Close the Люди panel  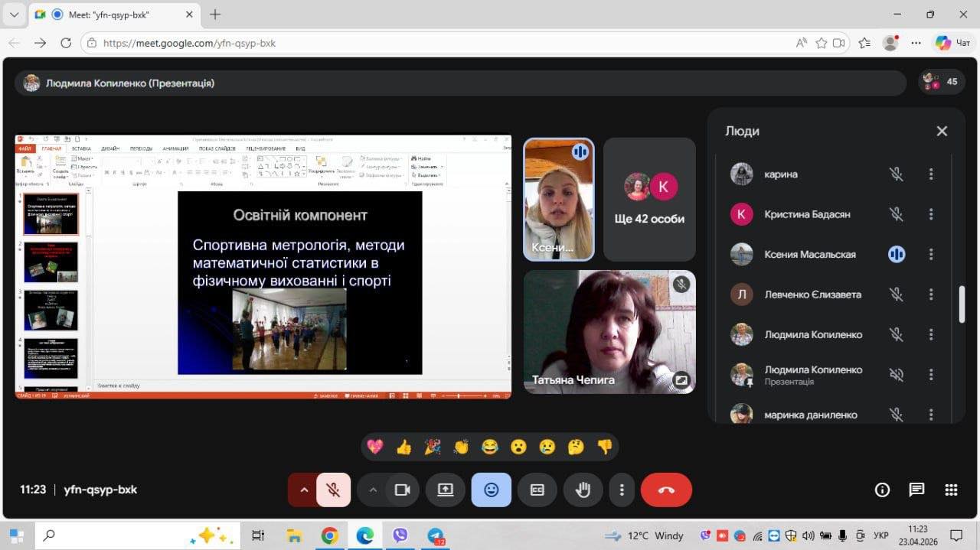coord(942,132)
